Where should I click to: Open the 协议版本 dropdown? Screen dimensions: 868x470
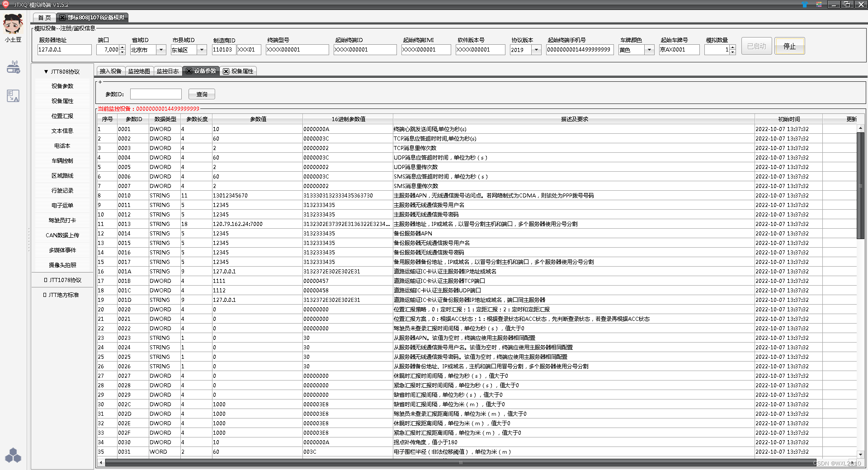point(536,50)
